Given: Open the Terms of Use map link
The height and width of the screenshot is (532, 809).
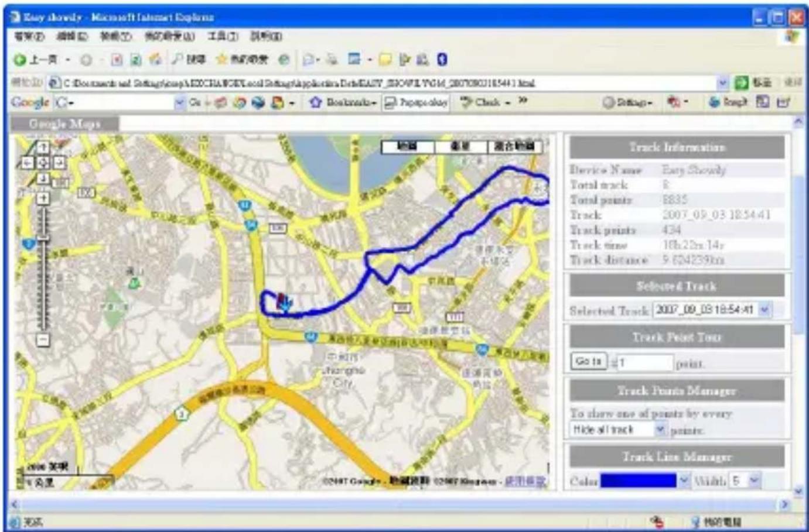Looking at the screenshot, I should click(524, 481).
